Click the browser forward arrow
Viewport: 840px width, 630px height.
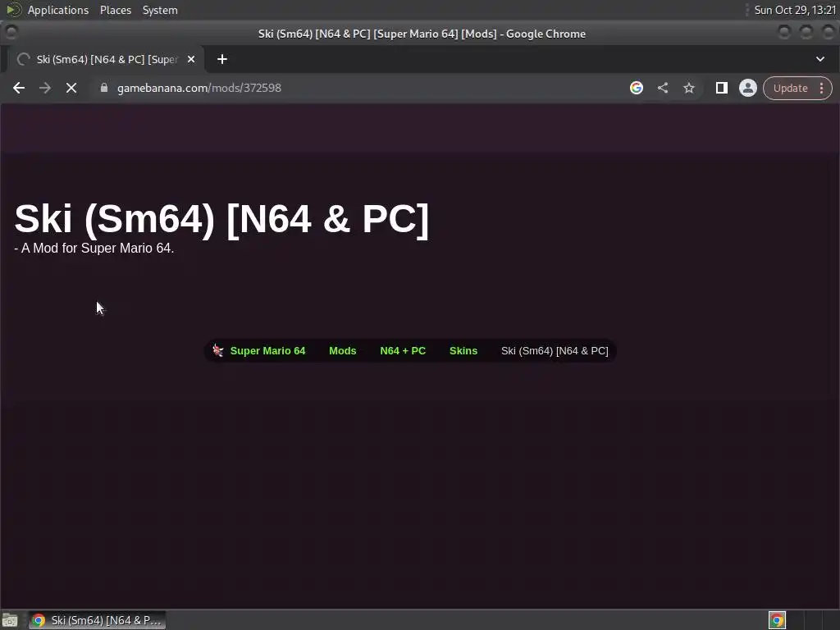tap(45, 88)
